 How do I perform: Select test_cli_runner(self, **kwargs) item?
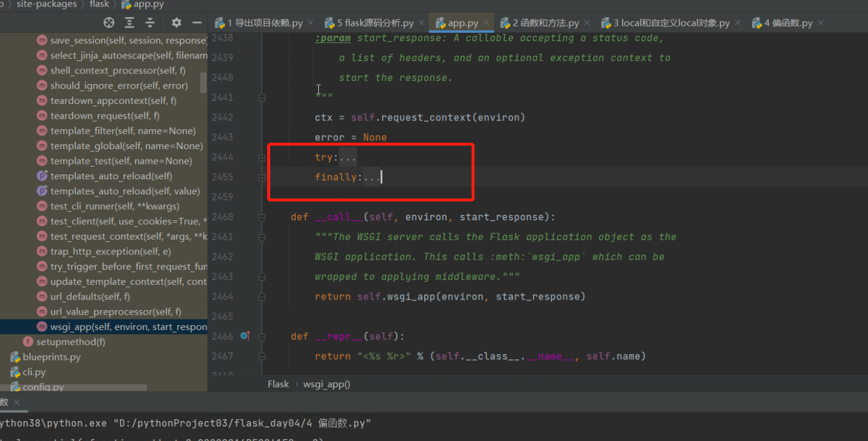pos(108,206)
